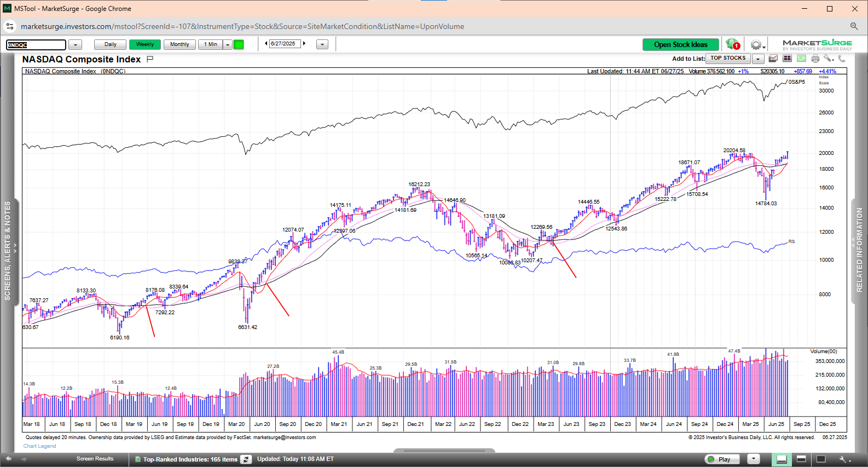Step to the next chart date
This screenshot has width=868, height=467.
tap(304, 44)
